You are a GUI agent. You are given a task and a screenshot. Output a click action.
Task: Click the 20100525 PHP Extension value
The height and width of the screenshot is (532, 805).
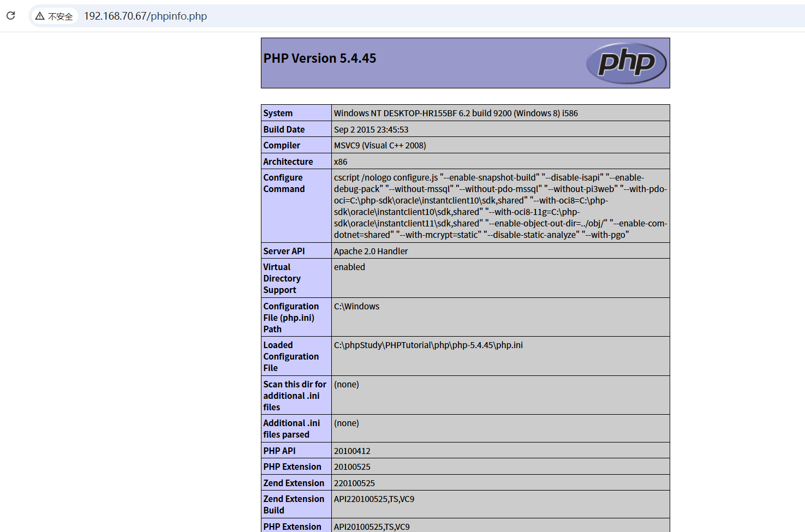pyautogui.click(x=352, y=467)
